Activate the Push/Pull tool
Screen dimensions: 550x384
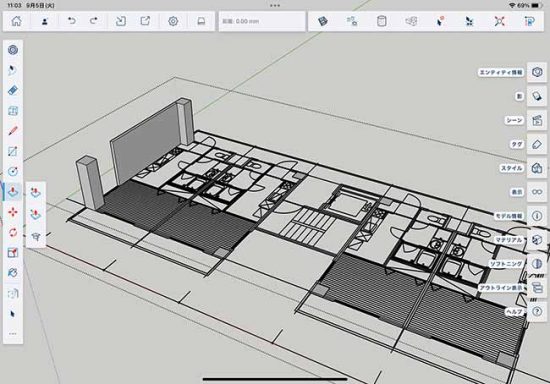coord(13,192)
